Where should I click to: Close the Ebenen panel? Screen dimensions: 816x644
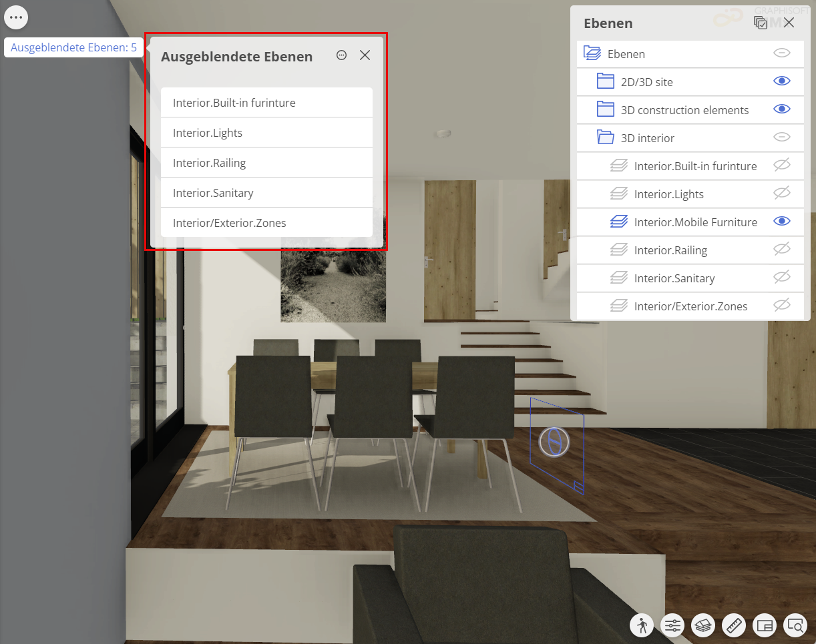click(x=789, y=23)
